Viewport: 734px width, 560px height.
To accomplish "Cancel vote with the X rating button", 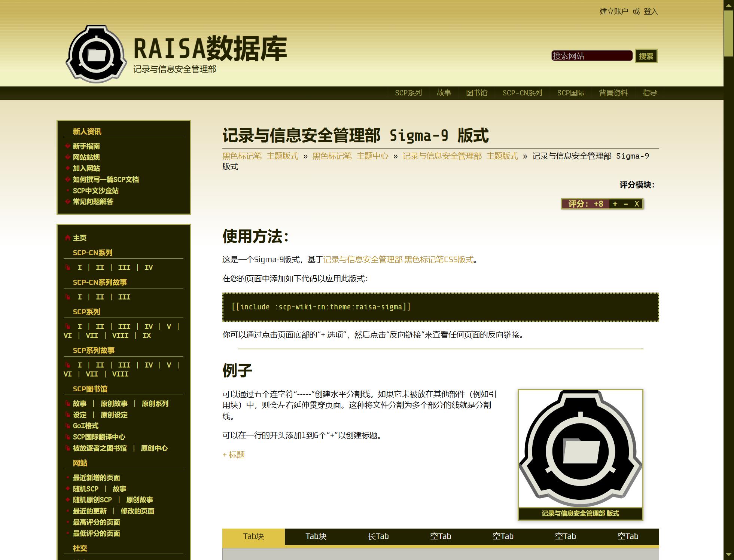I will coord(637,204).
